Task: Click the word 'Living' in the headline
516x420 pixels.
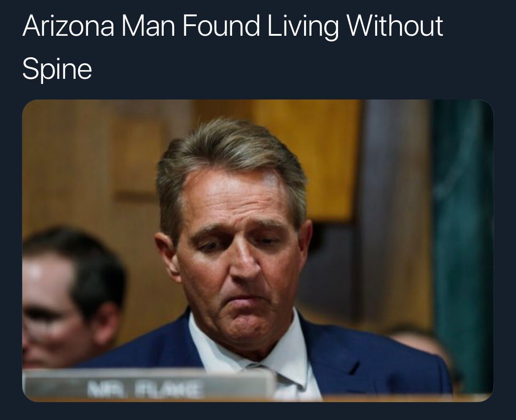Action: click(x=303, y=27)
